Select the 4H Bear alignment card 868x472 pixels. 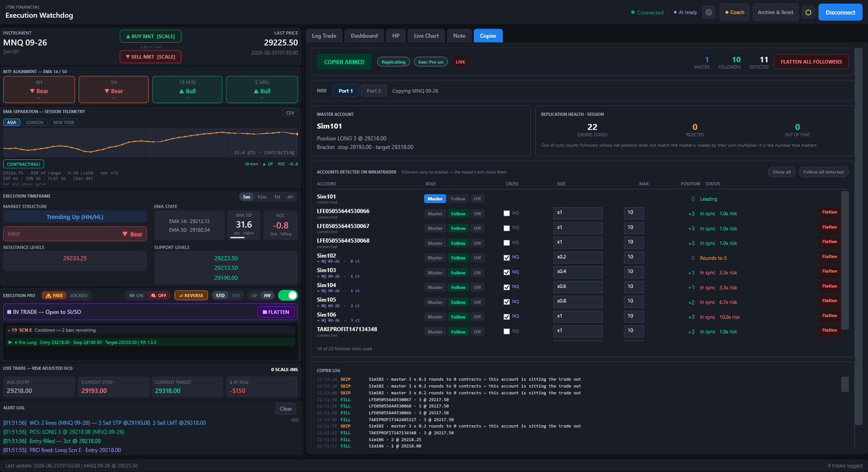39,89
